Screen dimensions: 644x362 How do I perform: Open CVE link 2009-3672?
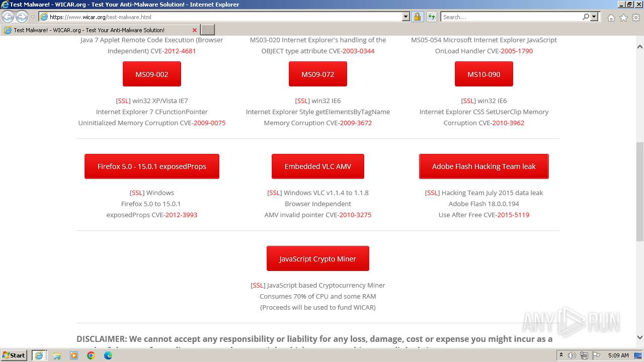point(356,123)
